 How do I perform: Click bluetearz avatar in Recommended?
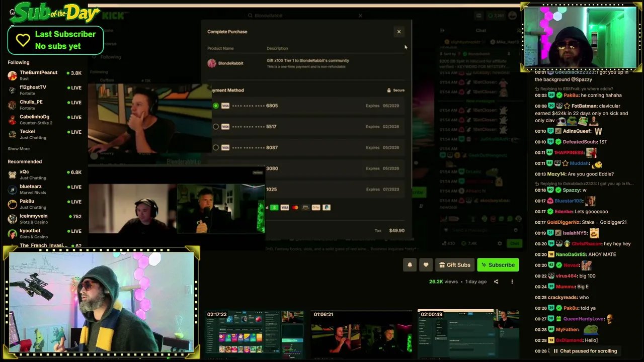[13, 190]
